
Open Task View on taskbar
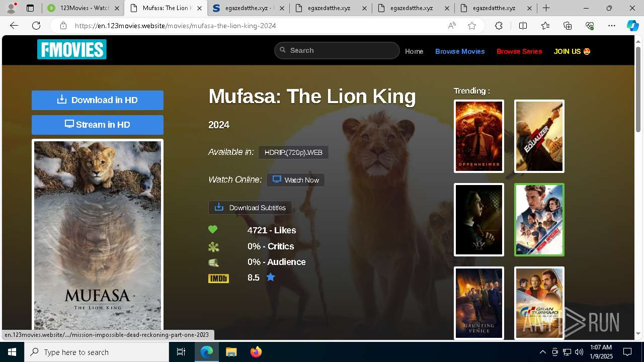pyautogui.click(x=181, y=352)
